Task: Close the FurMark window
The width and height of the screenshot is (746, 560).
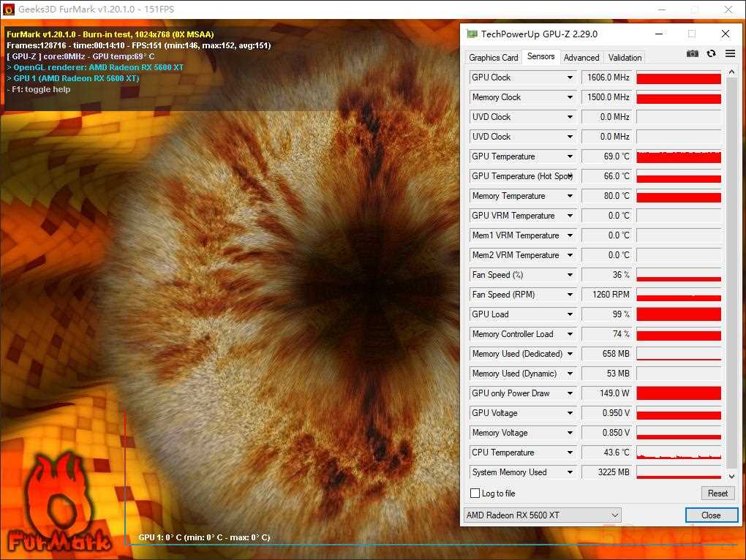Action: (728, 9)
